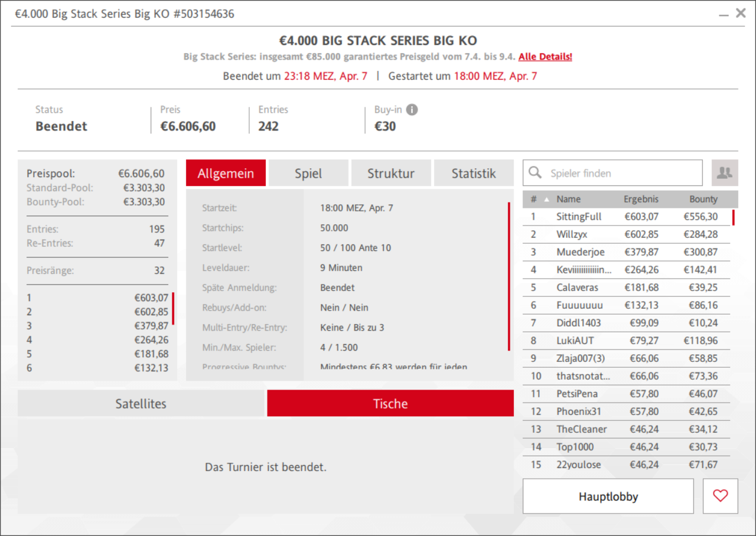
Task: Select player Muederjoe row
Action: pyautogui.click(x=627, y=252)
